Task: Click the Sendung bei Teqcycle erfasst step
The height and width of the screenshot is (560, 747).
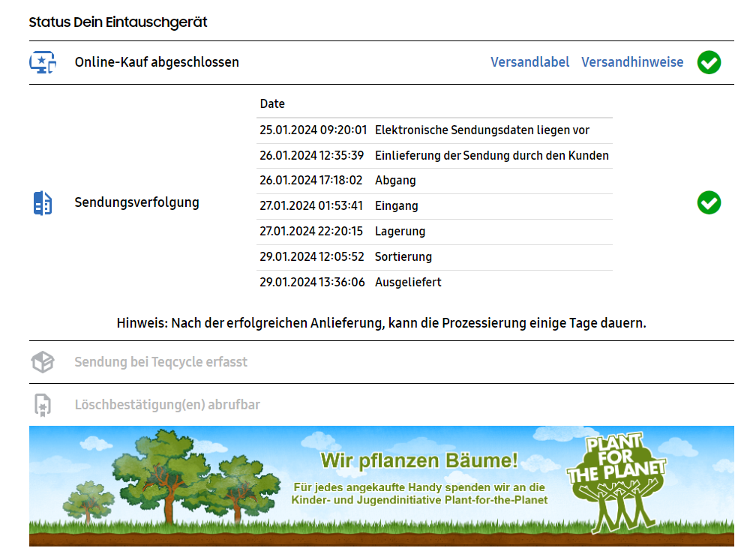Action: (160, 362)
